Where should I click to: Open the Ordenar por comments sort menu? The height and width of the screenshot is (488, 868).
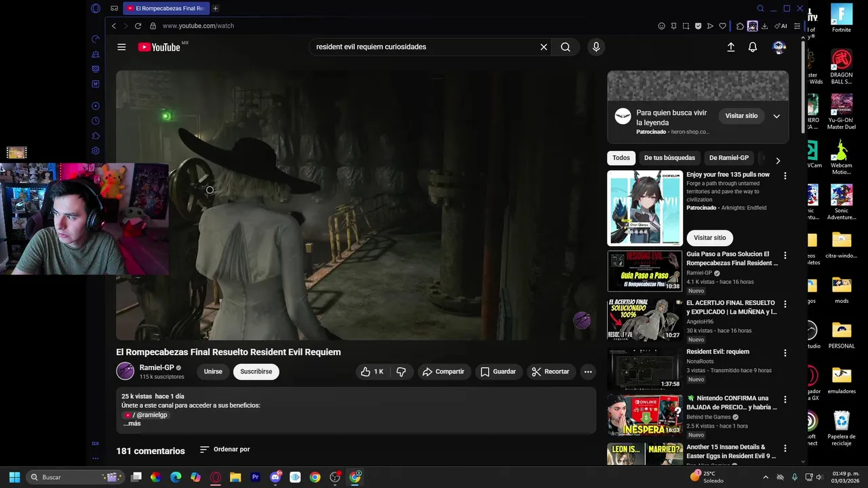click(x=225, y=449)
